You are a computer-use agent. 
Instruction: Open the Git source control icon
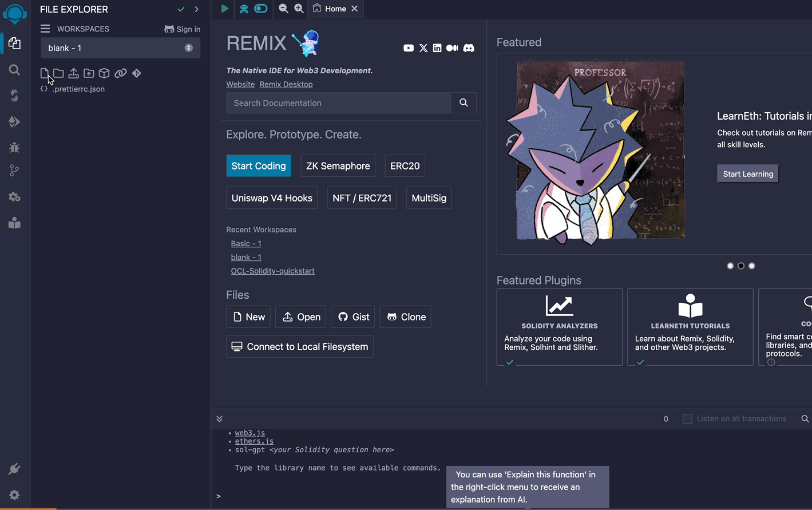[x=14, y=171]
